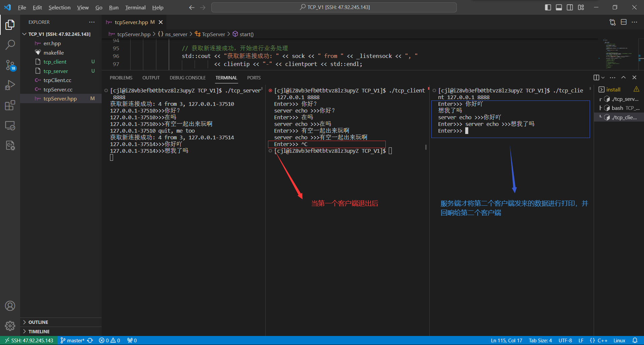Change UTF-8 file encoding

(565, 340)
